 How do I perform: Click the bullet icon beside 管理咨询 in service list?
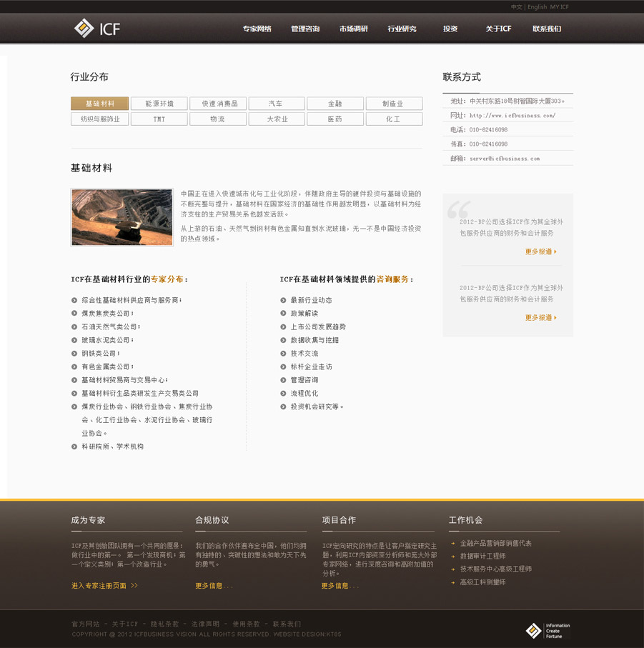click(x=284, y=380)
